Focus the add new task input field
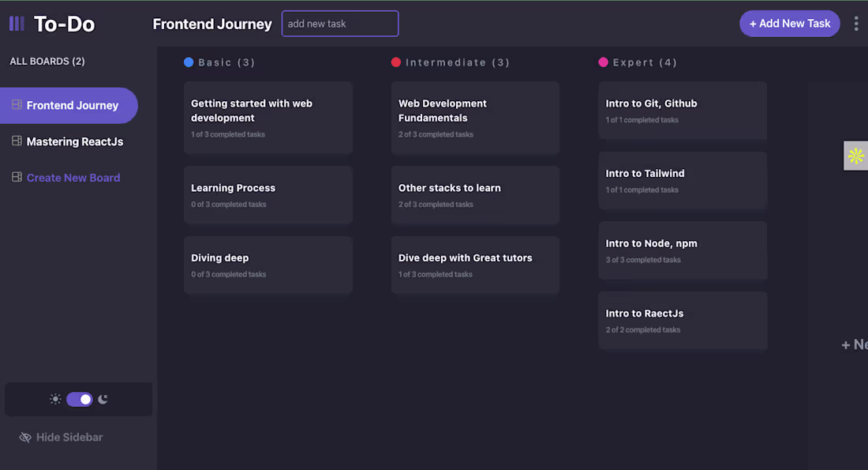Viewport: 868px width, 470px height. (340, 24)
